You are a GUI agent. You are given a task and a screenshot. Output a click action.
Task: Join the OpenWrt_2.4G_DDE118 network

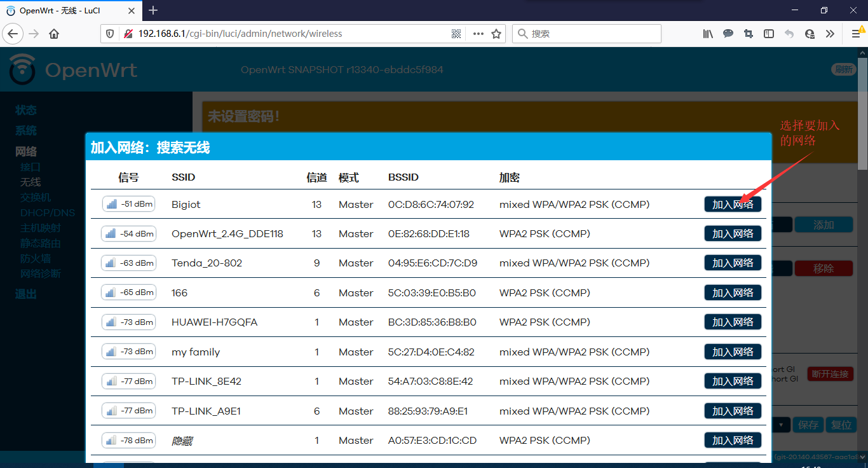coord(733,234)
